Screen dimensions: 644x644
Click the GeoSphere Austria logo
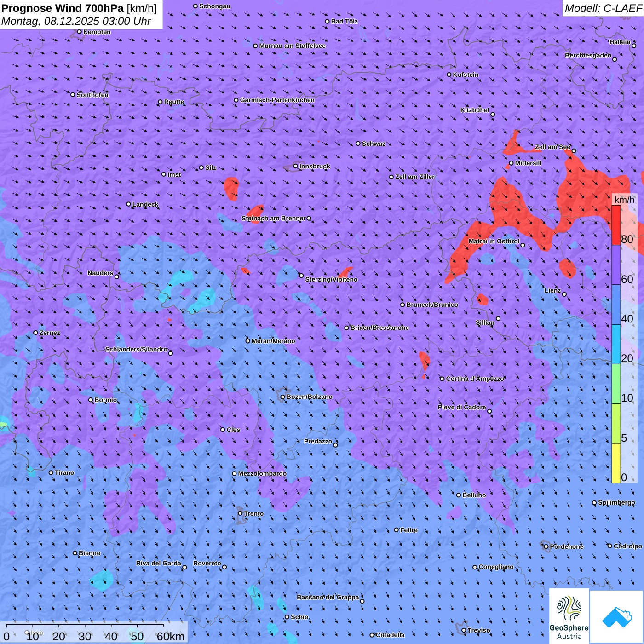click(569, 616)
